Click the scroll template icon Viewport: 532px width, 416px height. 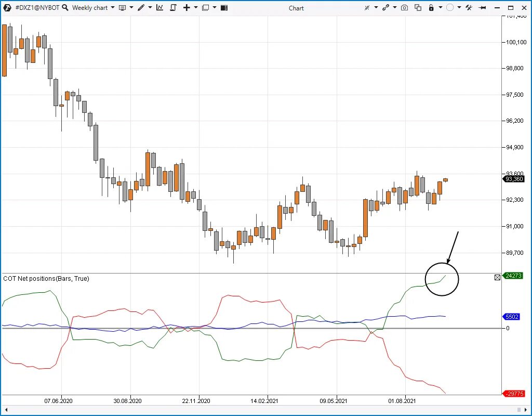pos(173,7)
